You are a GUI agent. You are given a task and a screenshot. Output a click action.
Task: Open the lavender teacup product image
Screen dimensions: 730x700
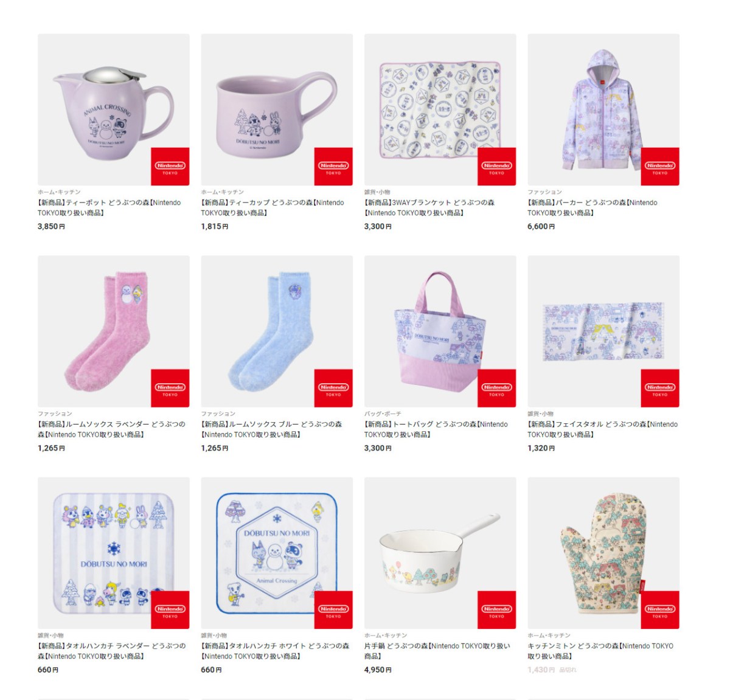tap(277, 109)
